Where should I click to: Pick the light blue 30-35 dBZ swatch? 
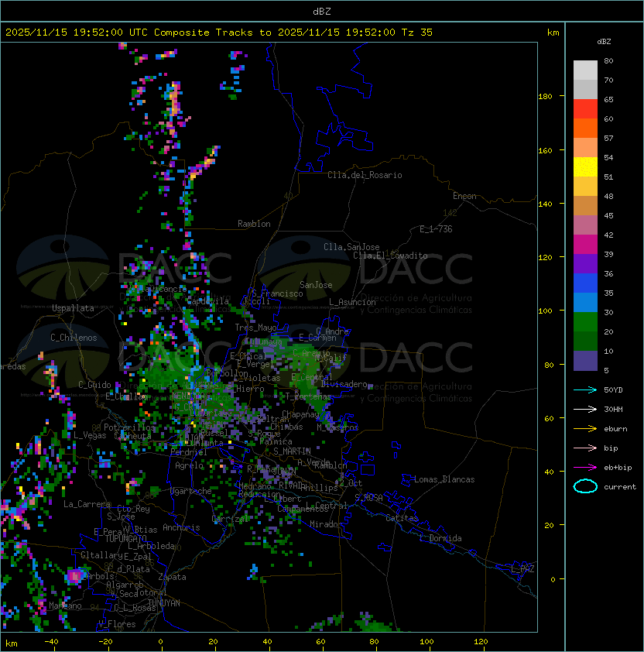pos(585,302)
